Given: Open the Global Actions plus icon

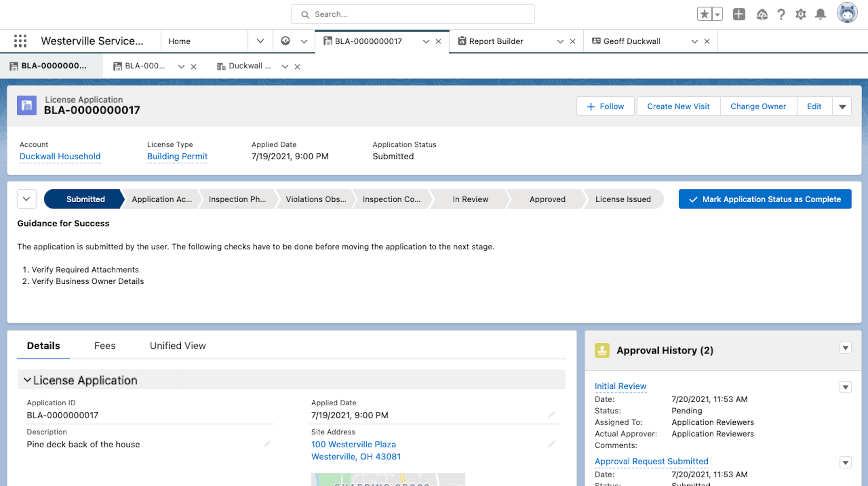Looking at the screenshot, I should 739,14.
